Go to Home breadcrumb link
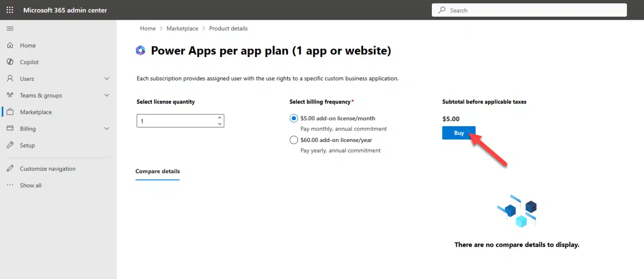644x279 pixels. [148, 28]
